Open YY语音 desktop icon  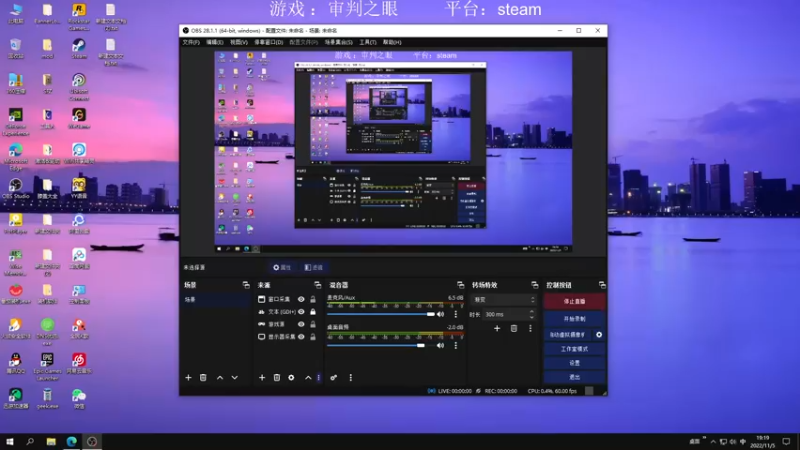[79, 189]
